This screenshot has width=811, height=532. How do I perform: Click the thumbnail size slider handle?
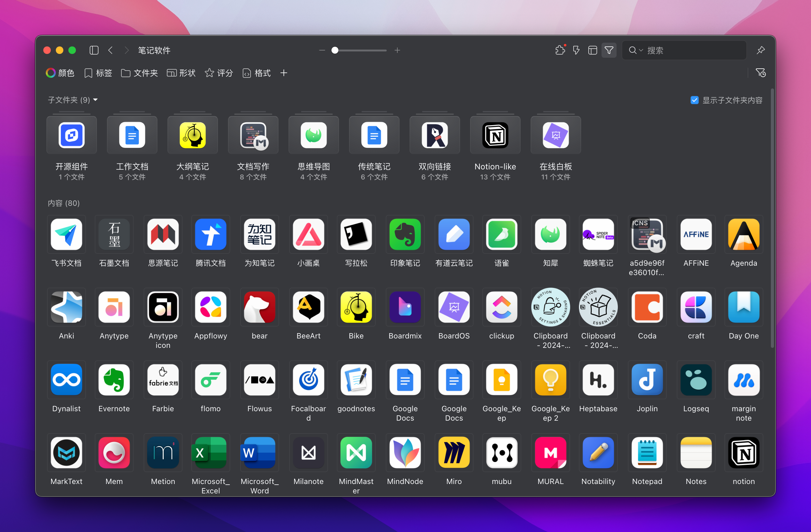335,51
